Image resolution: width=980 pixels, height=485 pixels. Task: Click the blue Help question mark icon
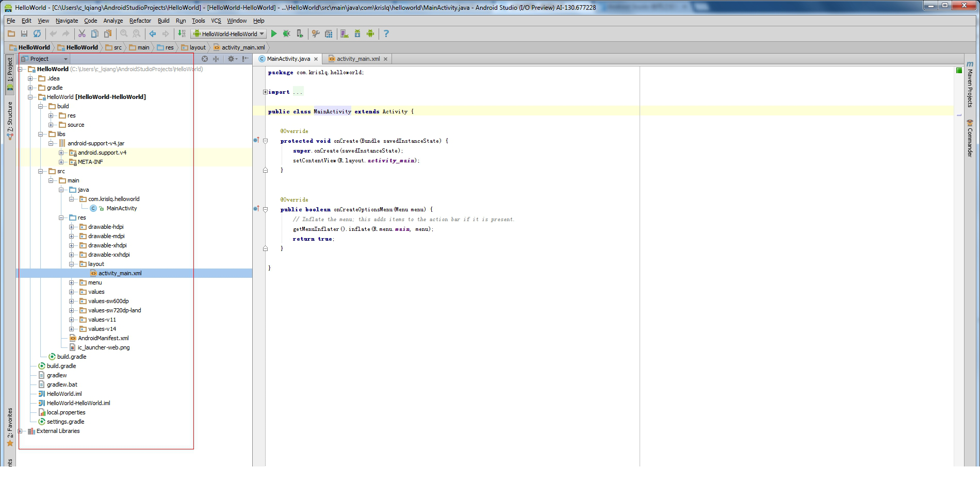[x=386, y=34]
